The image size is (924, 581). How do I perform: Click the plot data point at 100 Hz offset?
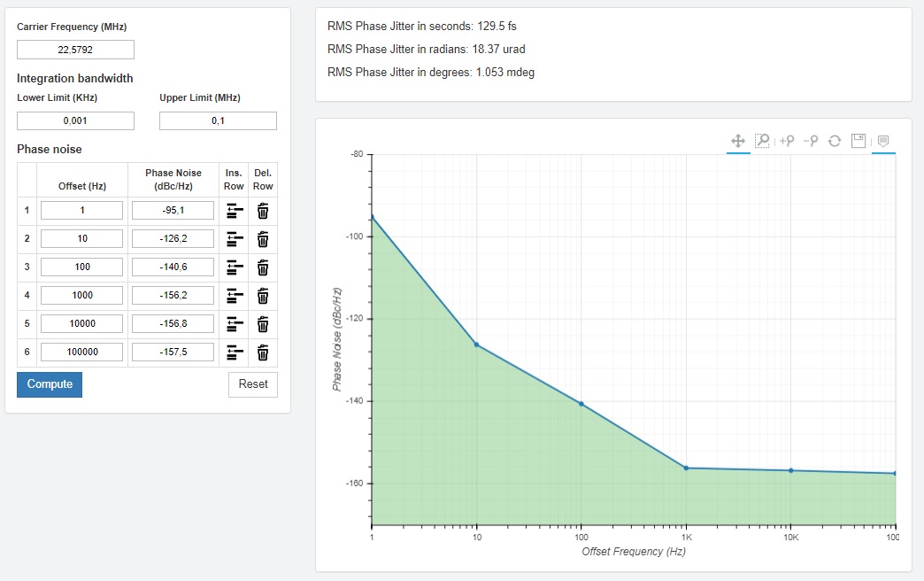pyautogui.click(x=581, y=404)
